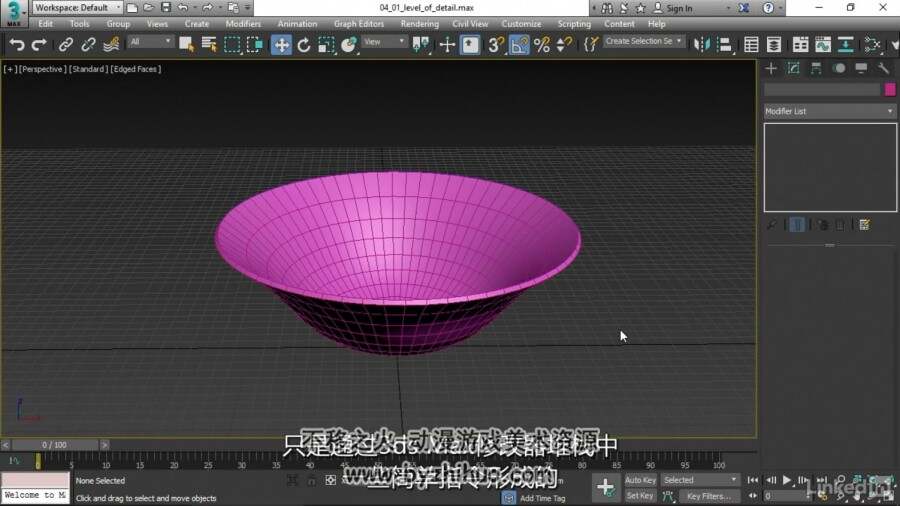Toggle the Percent Snap button
The image size is (900, 506).
(x=541, y=44)
